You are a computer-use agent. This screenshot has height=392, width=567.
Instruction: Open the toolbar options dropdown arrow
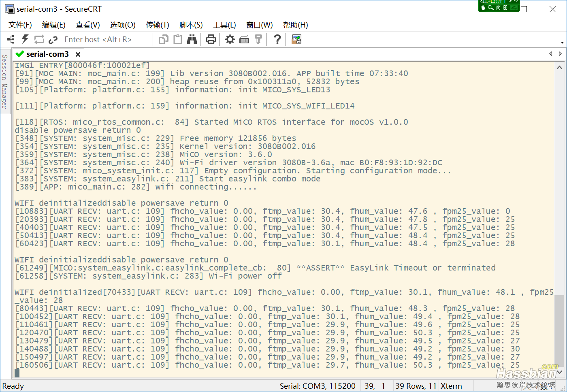click(x=562, y=42)
